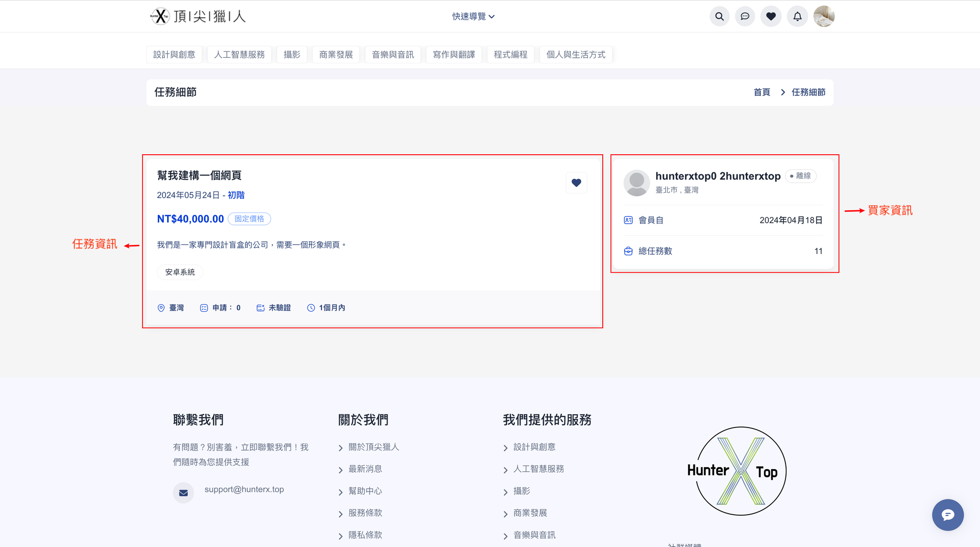Open messages via chat bubble icon
980x547 pixels.
[x=745, y=17]
